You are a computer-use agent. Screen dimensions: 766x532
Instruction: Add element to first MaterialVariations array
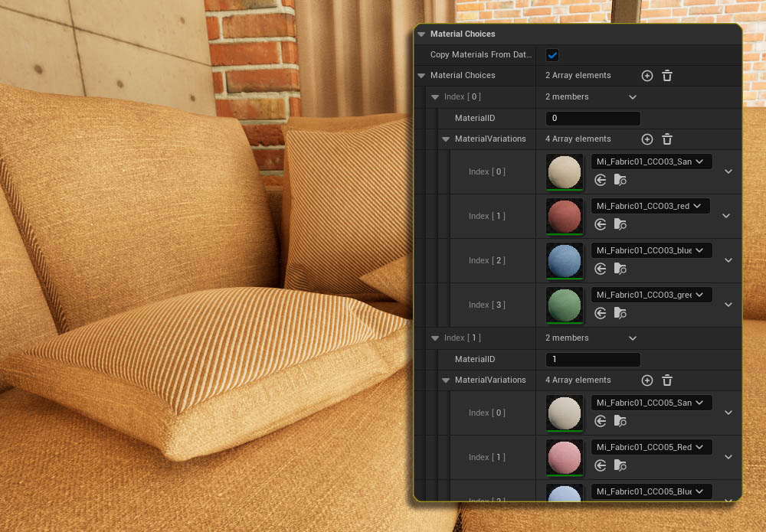647,139
